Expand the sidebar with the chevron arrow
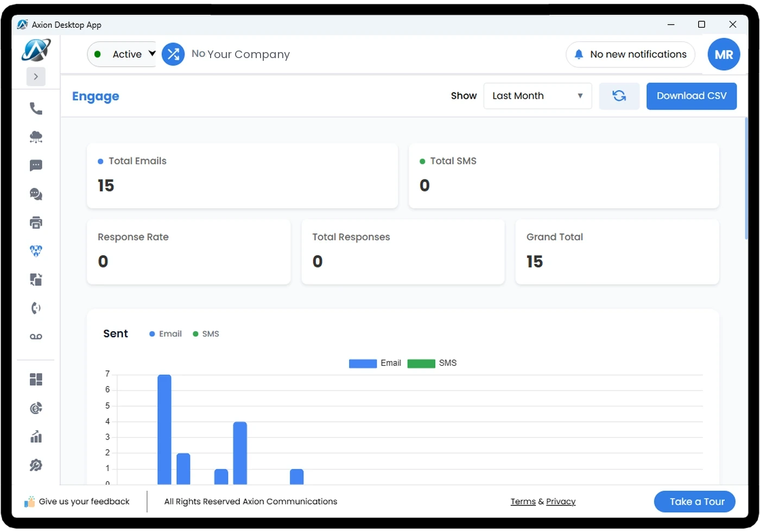This screenshot has width=760, height=532. point(36,77)
